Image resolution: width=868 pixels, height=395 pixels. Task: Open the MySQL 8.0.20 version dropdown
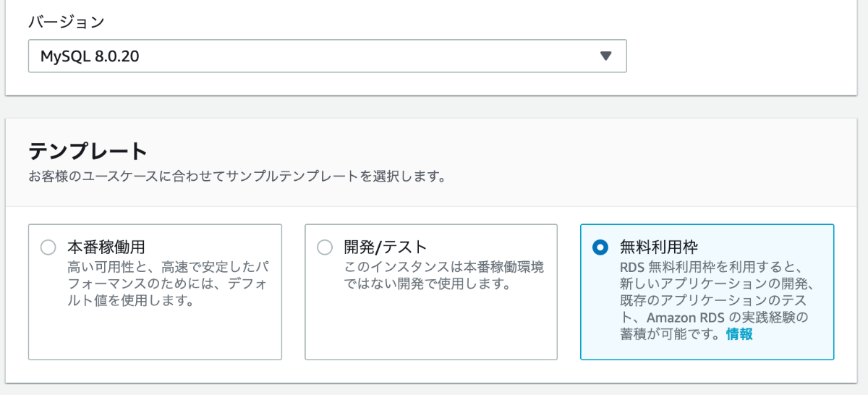[x=327, y=56]
